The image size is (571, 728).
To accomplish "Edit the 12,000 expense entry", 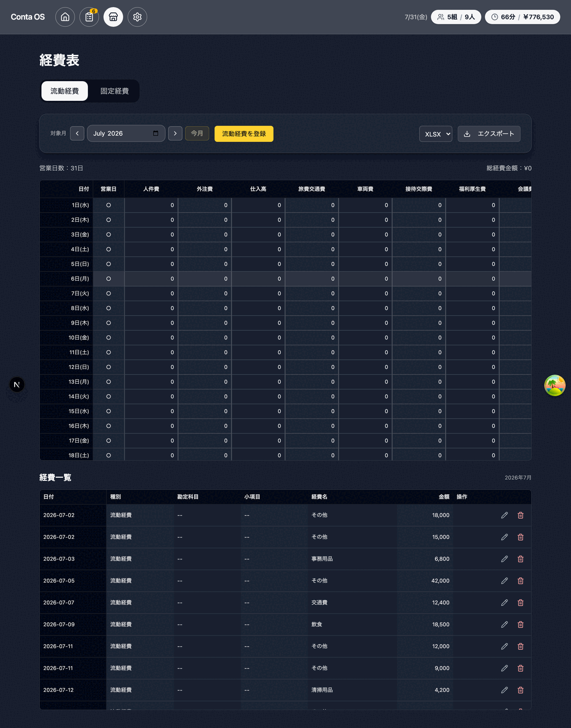I will [505, 646].
